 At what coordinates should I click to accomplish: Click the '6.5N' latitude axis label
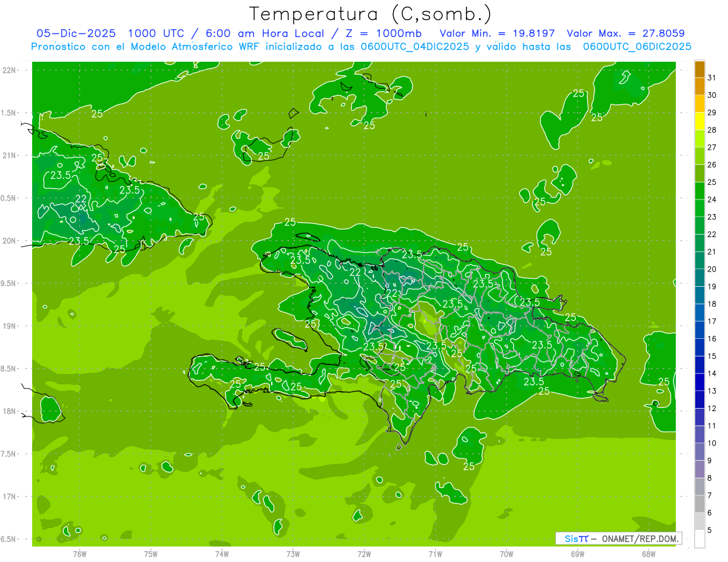[8, 539]
